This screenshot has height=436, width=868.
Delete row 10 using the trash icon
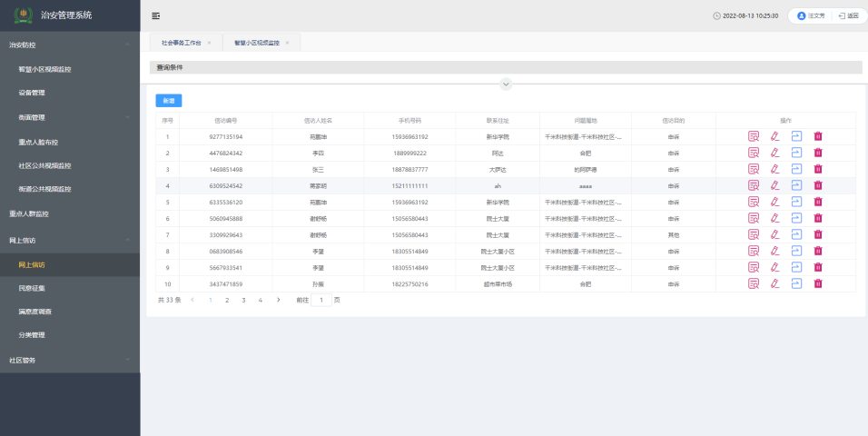click(818, 283)
